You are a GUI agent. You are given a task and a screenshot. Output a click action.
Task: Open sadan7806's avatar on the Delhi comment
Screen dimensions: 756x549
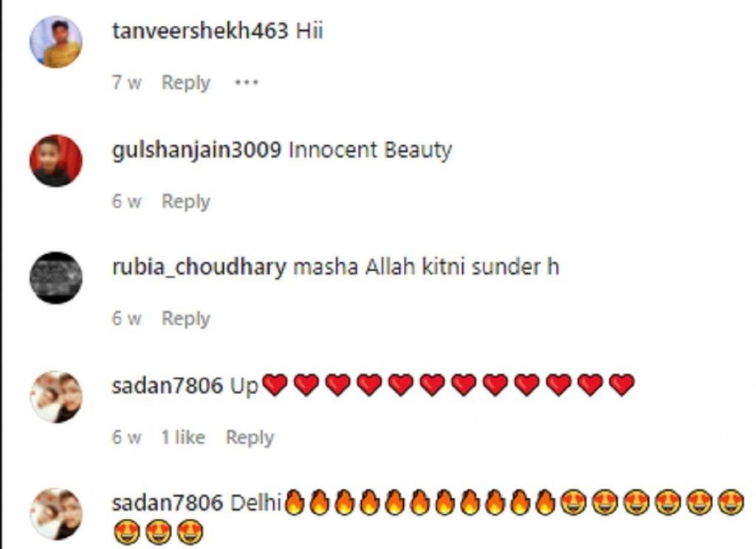[x=56, y=514]
